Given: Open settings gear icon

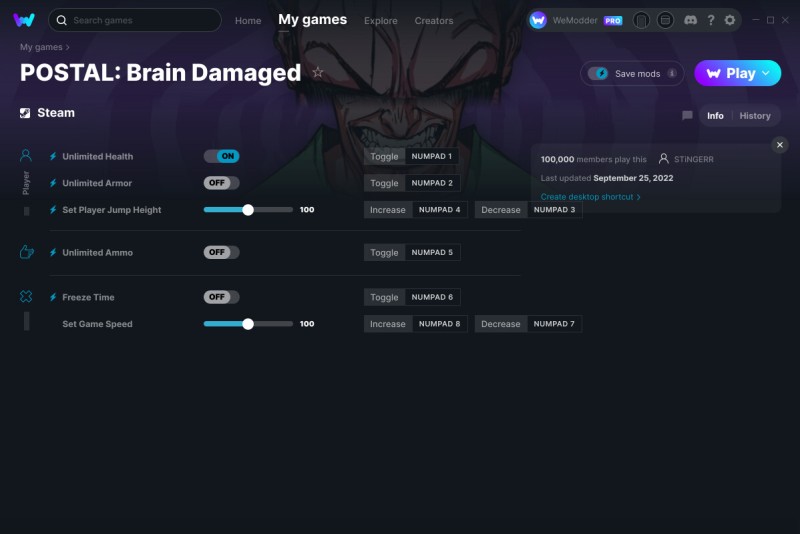Looking at the screenshot, I should click(730, 20).
